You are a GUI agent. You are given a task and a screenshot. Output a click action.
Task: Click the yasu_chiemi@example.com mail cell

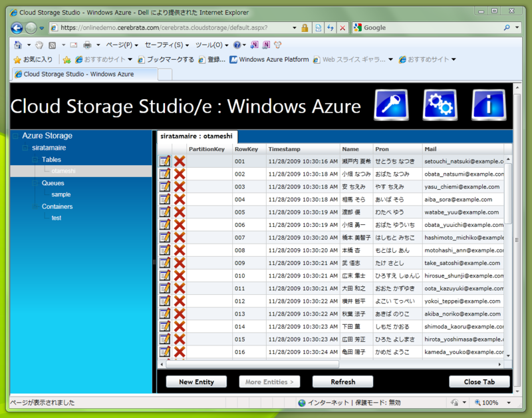pyautogui.click(x=462, y=187)
